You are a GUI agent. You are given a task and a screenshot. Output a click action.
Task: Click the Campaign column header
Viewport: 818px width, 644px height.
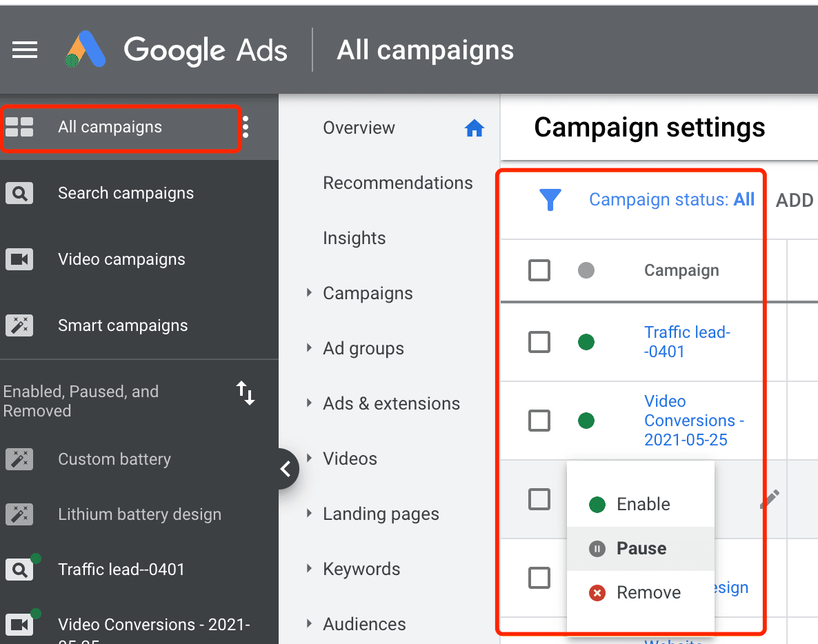681,270
